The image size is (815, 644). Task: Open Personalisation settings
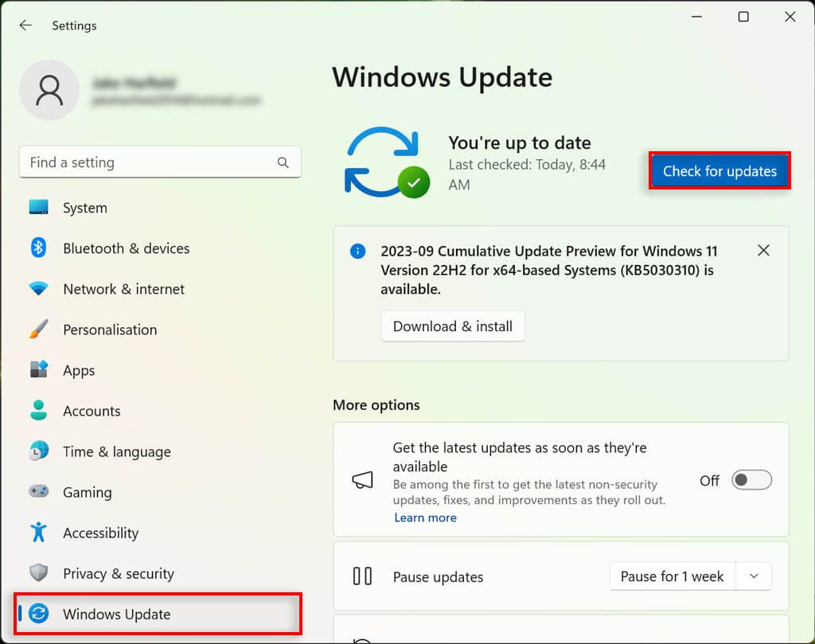coord(160,329)
